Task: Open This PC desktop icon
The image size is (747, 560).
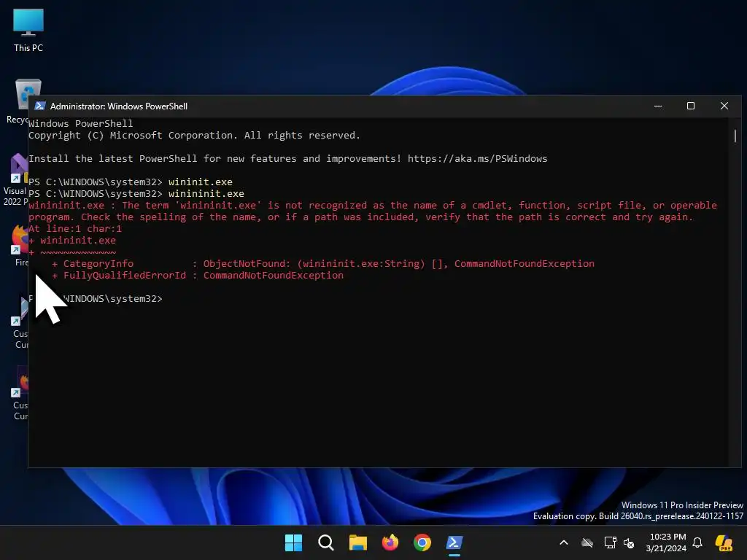Action: point(28,29)
